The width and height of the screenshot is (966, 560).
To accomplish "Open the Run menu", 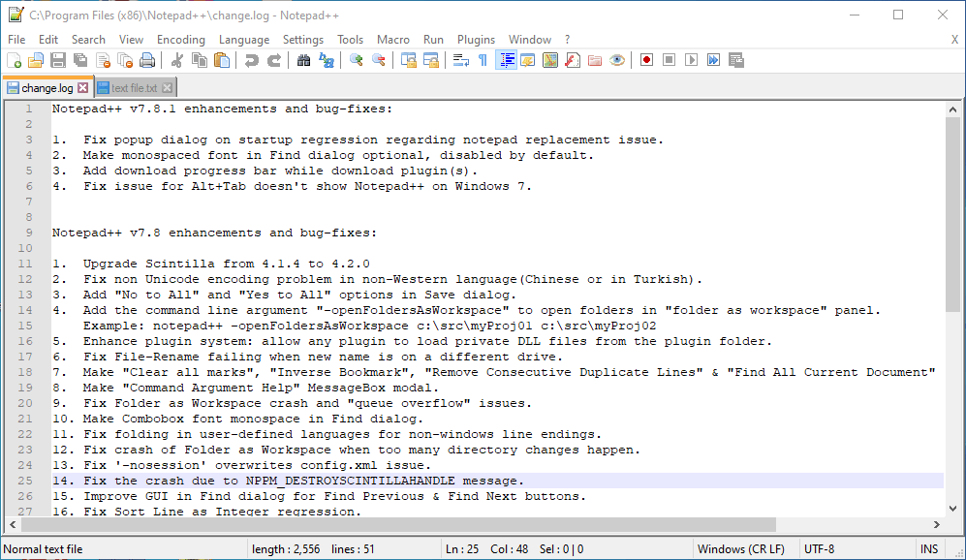I will pos(433,40).
